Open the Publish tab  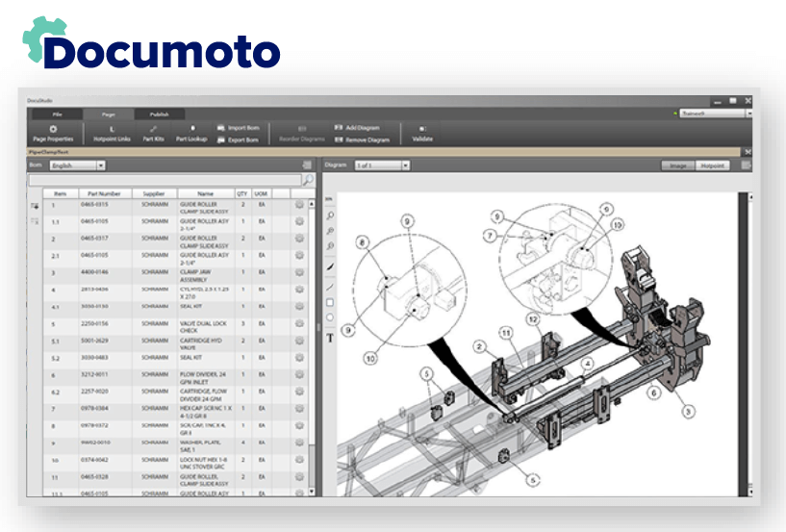click(x=160, y=114)
